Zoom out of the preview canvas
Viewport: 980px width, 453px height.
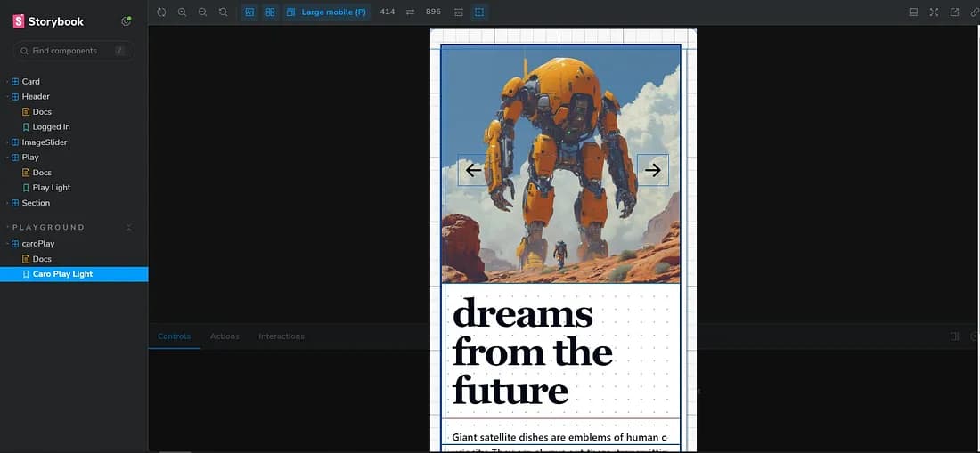(x=202, y=12)
